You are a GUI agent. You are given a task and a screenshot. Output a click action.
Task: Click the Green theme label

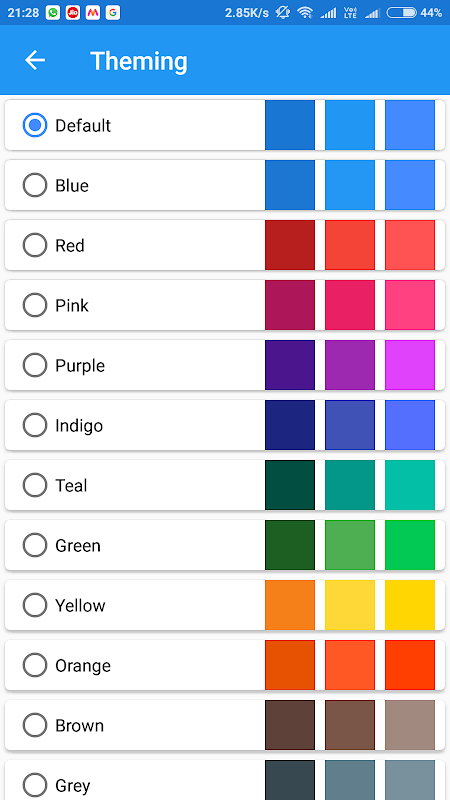point(78,545)
